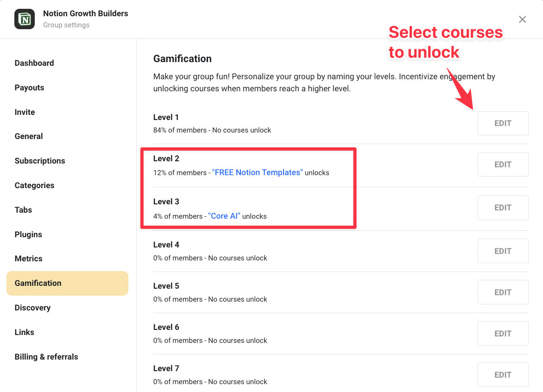543x392 pixels.
Task: Open the Invite section
Action: 25,112
